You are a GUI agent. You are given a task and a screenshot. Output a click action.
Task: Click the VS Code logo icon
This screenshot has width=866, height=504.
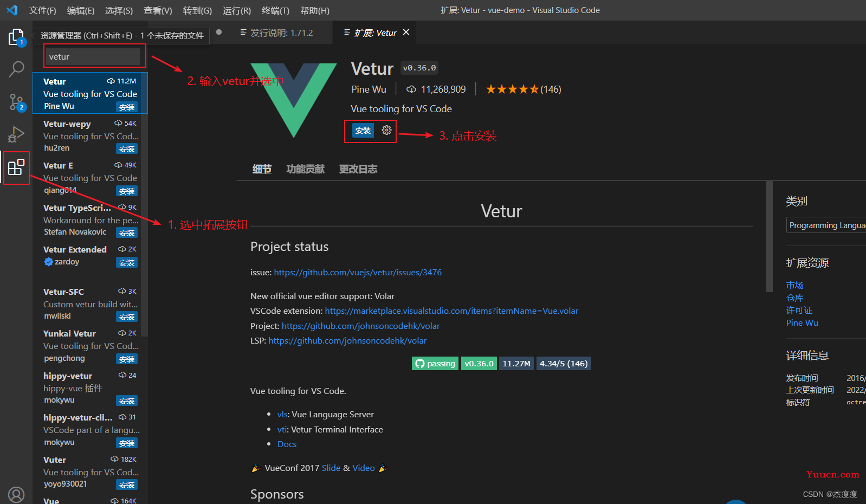click(x=12, y=10)
